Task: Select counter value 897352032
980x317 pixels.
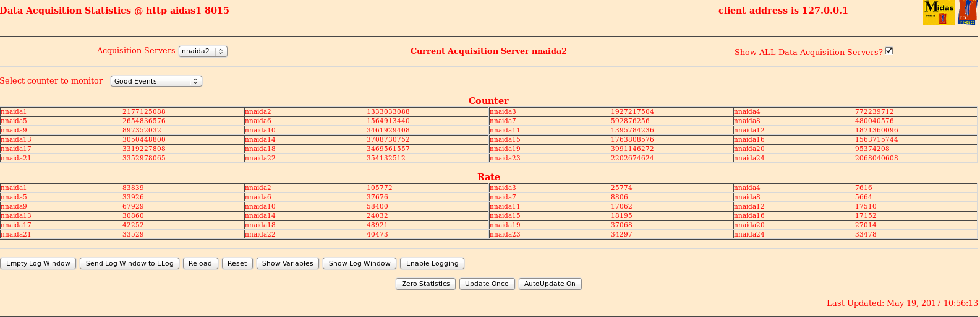Action: [142, 131]
